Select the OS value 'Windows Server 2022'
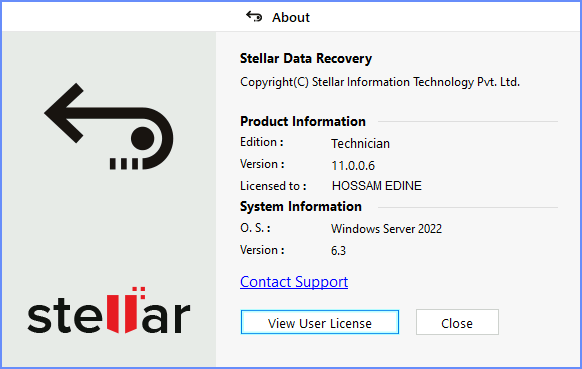The width and height of the screenshot is (582, 369). pyautogui.click(x=386, y=229)
